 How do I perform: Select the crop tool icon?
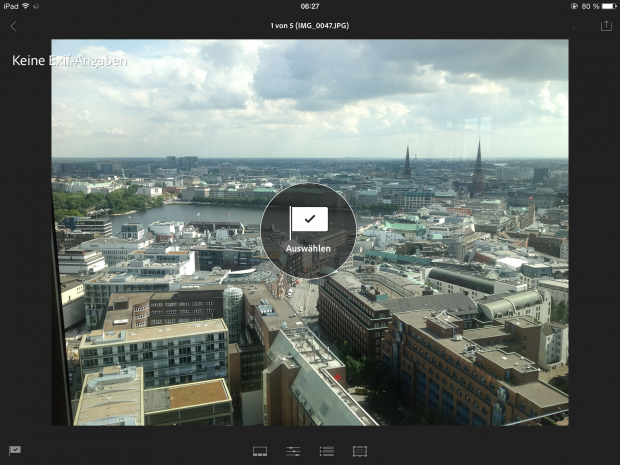click(360, 451)
